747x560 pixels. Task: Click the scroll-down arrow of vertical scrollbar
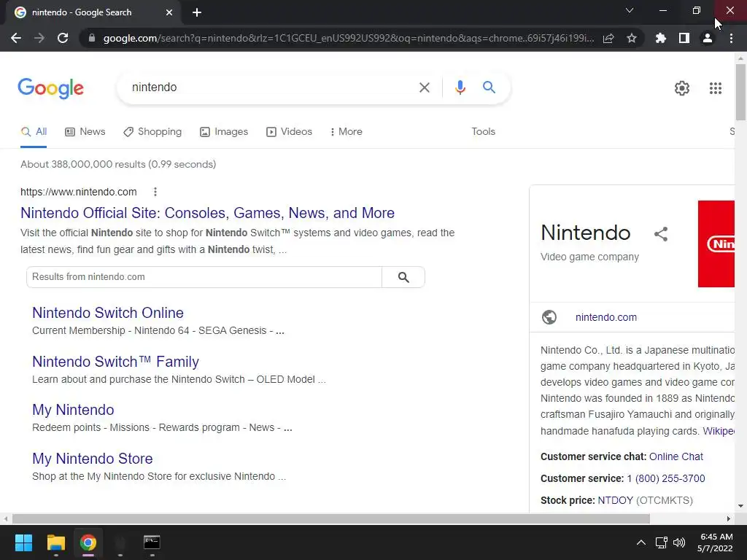(740, 506)
